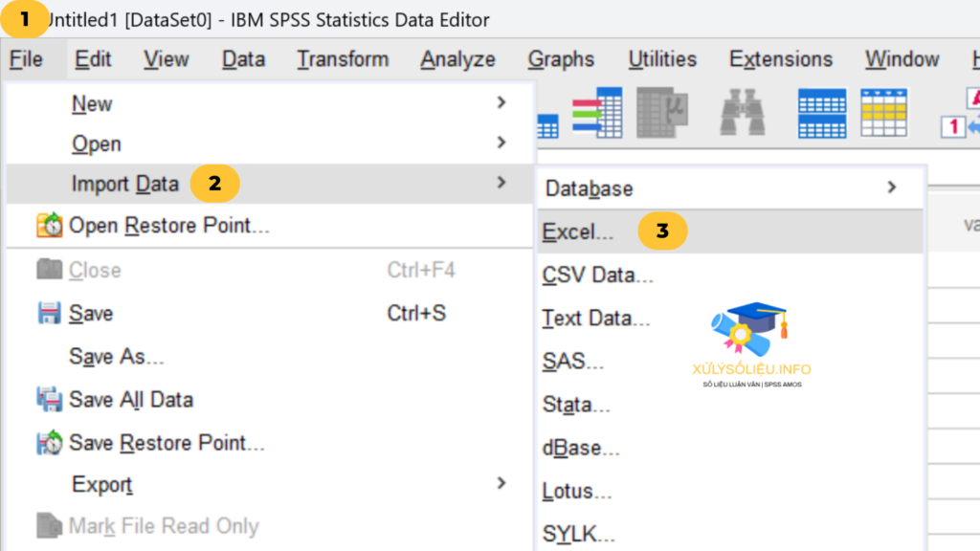The width and height of the screenshot is (980, 551).
Task: Click the Save floppy disk icon
Action: pyautogui.click(x=50, y=313)
